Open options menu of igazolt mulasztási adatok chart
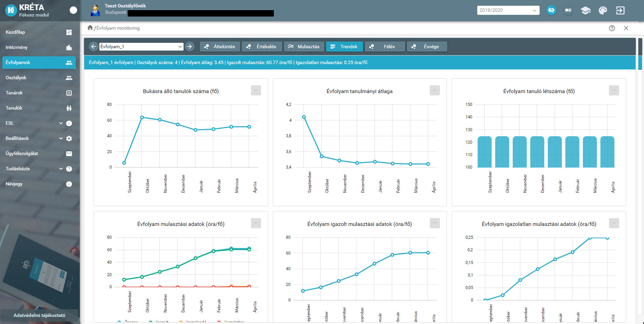 tap(435, 223)
